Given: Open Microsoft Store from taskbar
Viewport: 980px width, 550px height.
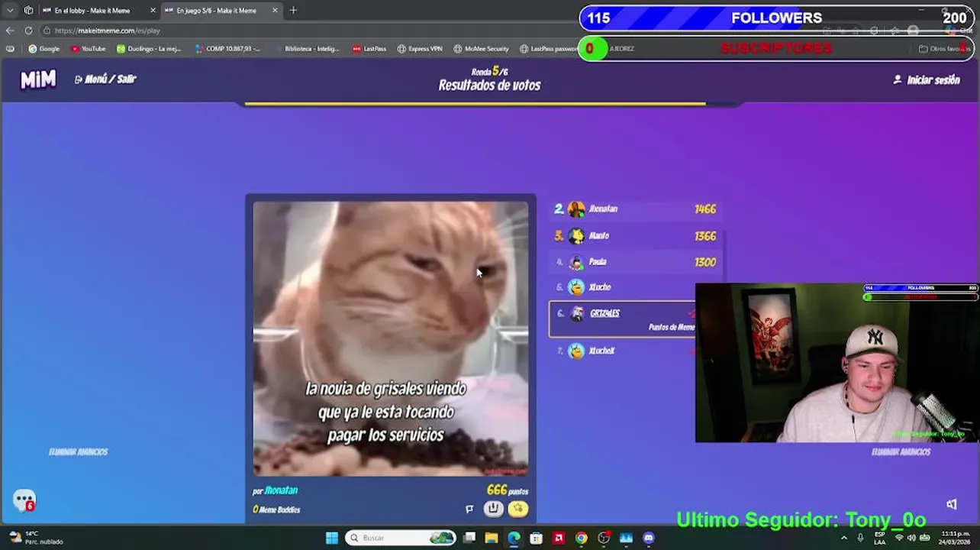Looking at the screenshot, I should click(537, 538).
